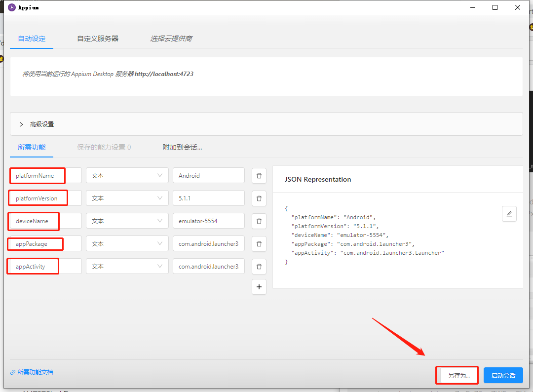Add a new capability row with plus
Image resolution: width=533 pixels, height=392 pixels.
259,287
